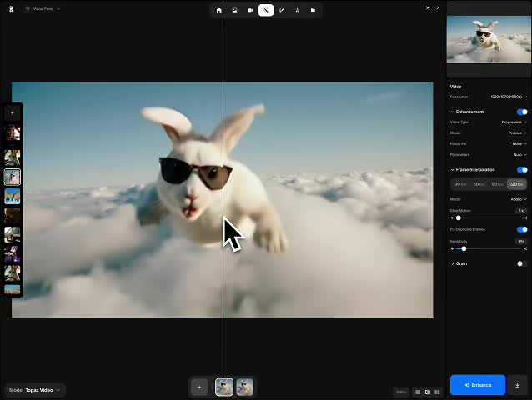Add a new version with bottom plus button
This screenshot has height=400, width=532.
coord(199,387)
